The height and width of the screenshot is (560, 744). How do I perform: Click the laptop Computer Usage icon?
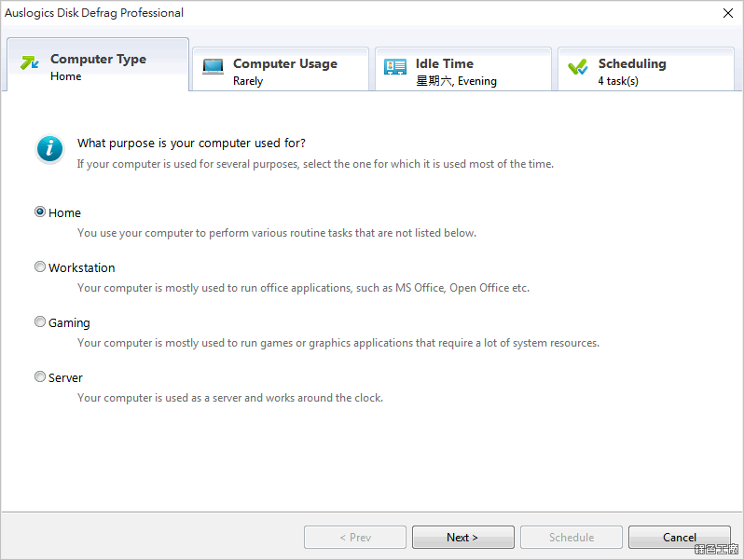point(213,67)
